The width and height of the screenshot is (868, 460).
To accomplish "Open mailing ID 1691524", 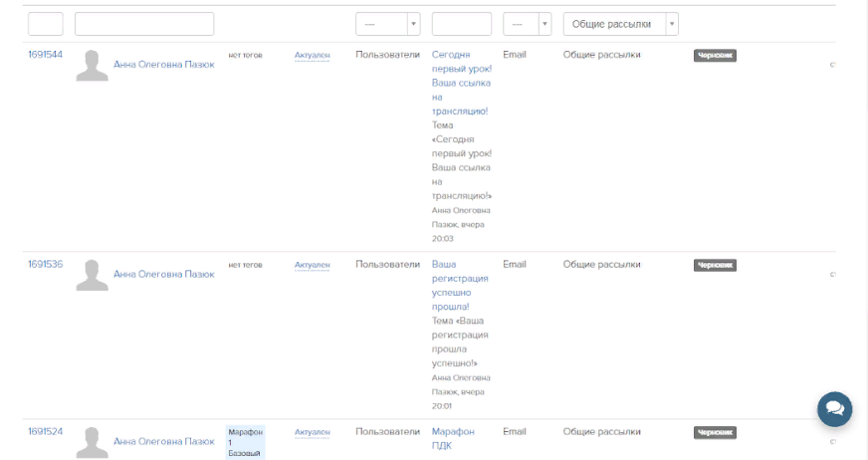I will tap(45, 432).
